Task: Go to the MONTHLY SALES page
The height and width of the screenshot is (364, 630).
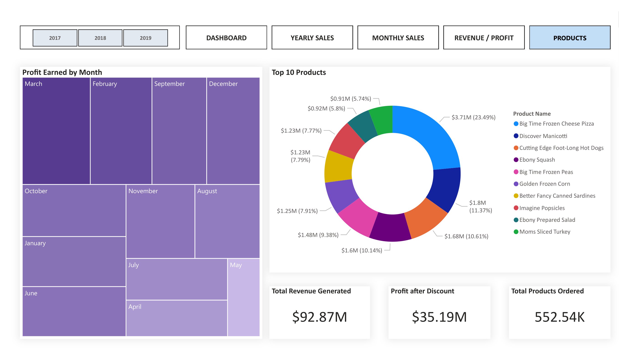Action: (398, 38)
